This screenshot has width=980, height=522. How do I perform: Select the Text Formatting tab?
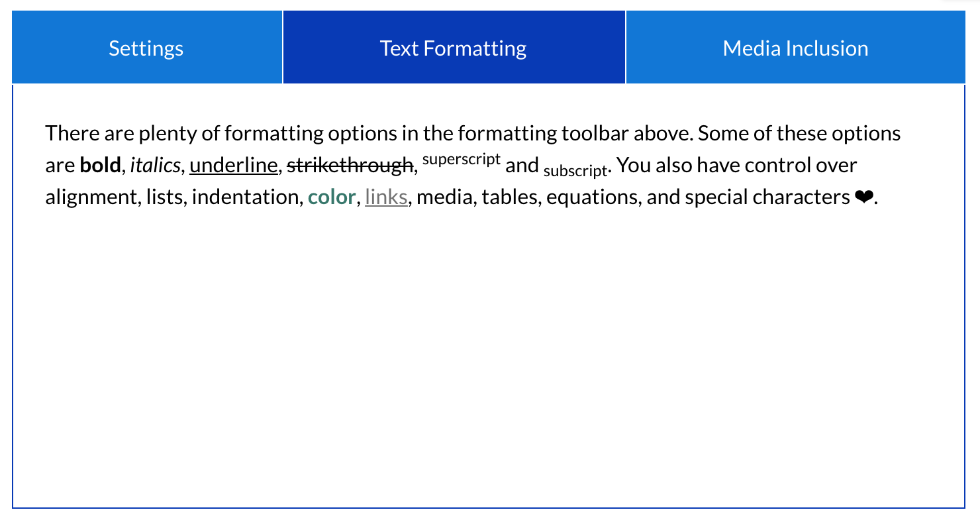(x=454, y=48)
